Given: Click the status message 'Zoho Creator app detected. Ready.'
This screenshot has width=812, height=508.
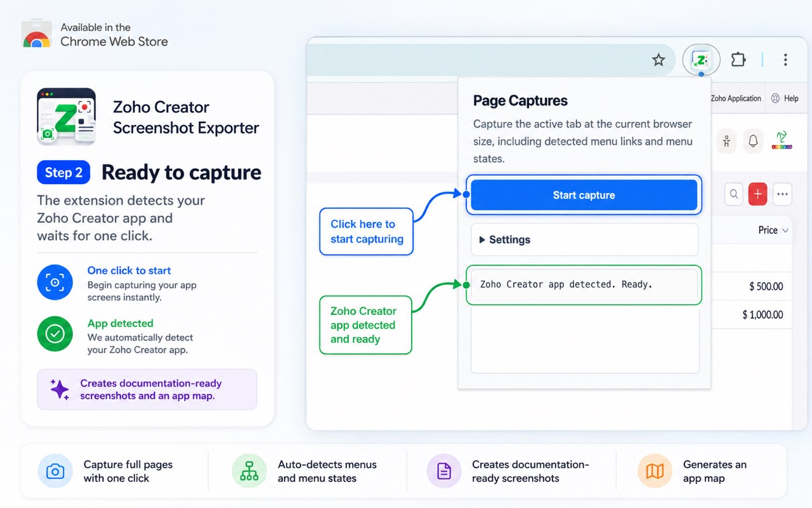Looking at the screenshot, I should [x=566, y=284].
